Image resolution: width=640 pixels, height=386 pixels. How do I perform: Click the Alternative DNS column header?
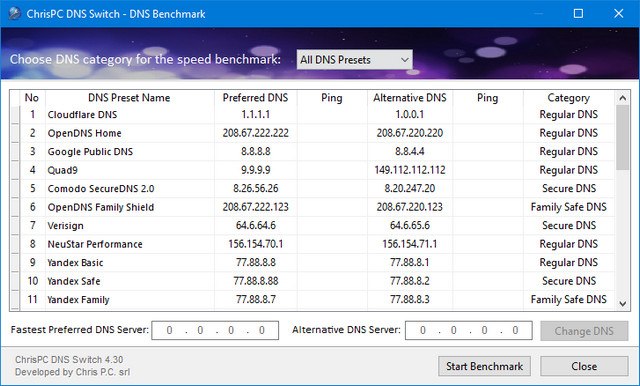(x=410, y=98)
